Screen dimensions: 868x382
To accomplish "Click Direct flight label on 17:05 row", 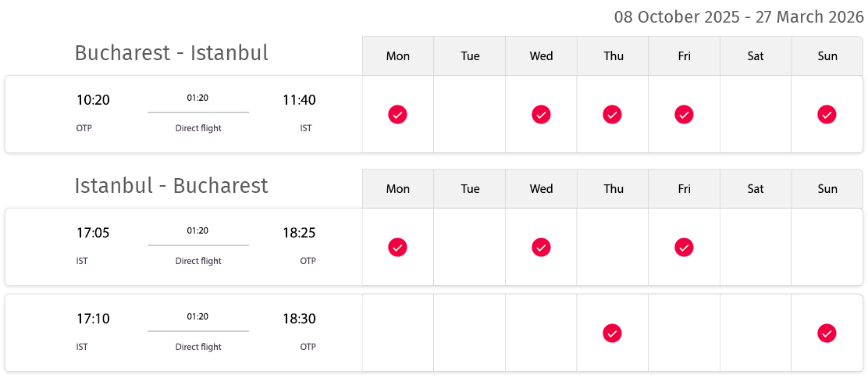I will click(198, 261).
